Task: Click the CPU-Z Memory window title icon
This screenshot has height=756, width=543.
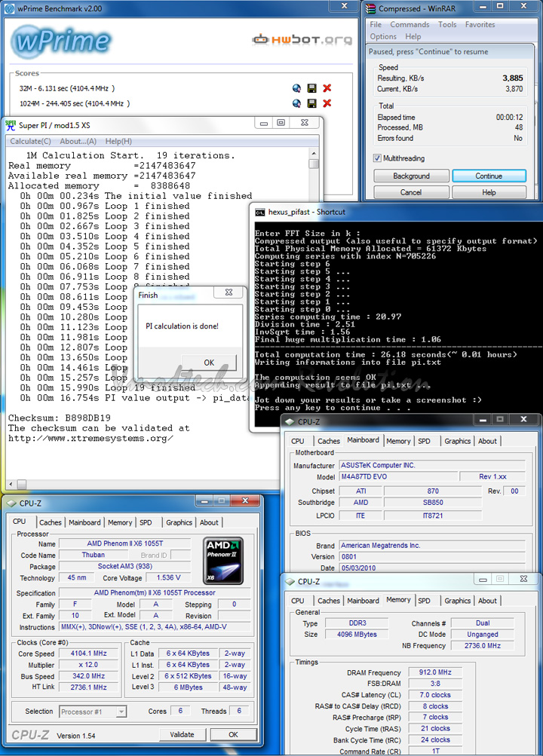Action: pos(290,581)
